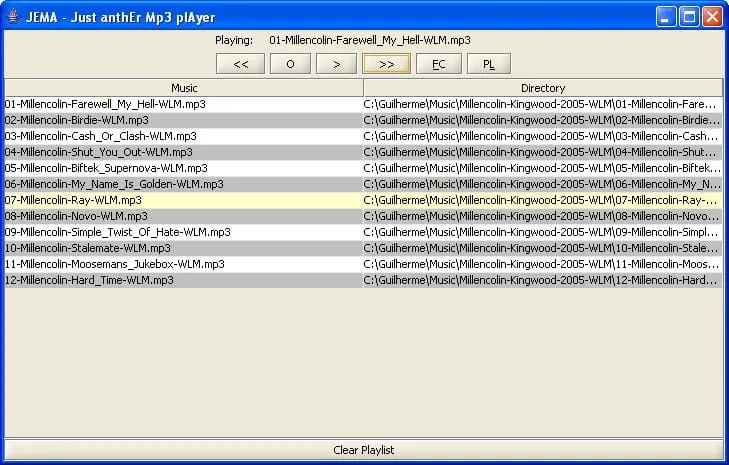
Task: Open the FC file chooser button
Action: 439,64
